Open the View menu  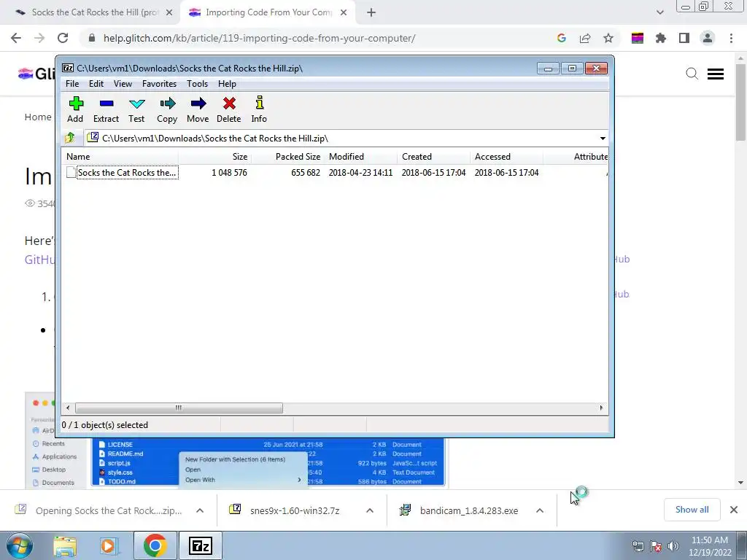point(123,84)
